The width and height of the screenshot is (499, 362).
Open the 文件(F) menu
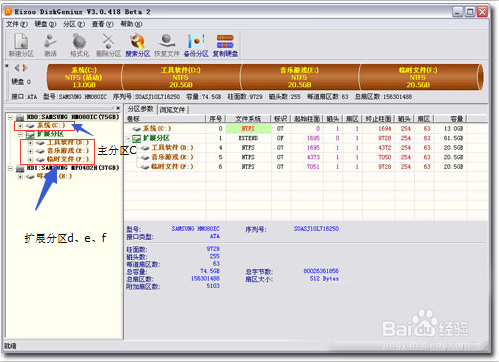(x=17, y=24)
